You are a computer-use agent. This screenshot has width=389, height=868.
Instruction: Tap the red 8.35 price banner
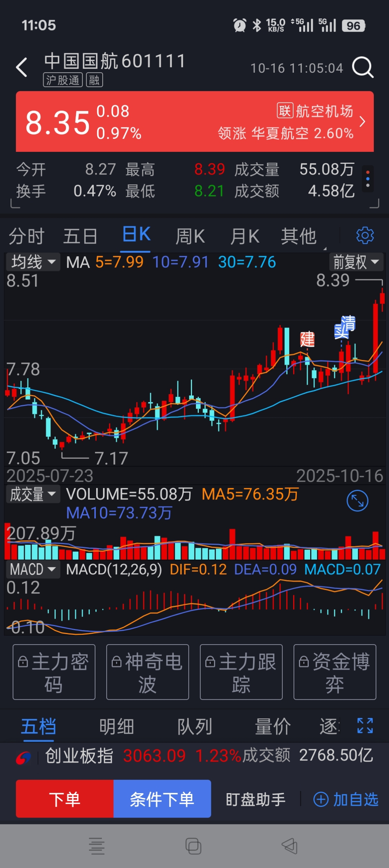click(195, 122)
